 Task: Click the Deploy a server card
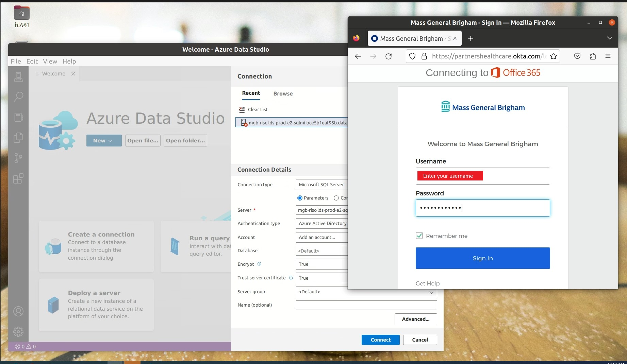tap(96, 305)
